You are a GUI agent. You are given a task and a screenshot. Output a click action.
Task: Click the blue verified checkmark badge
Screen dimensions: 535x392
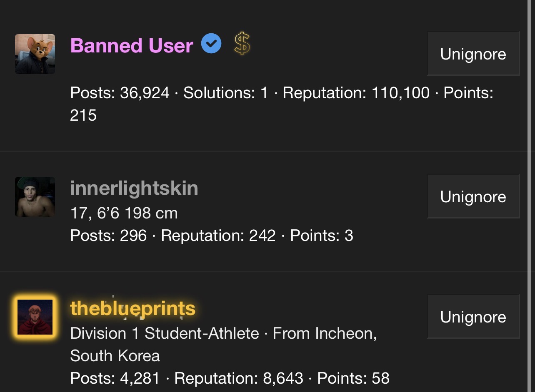211,44
